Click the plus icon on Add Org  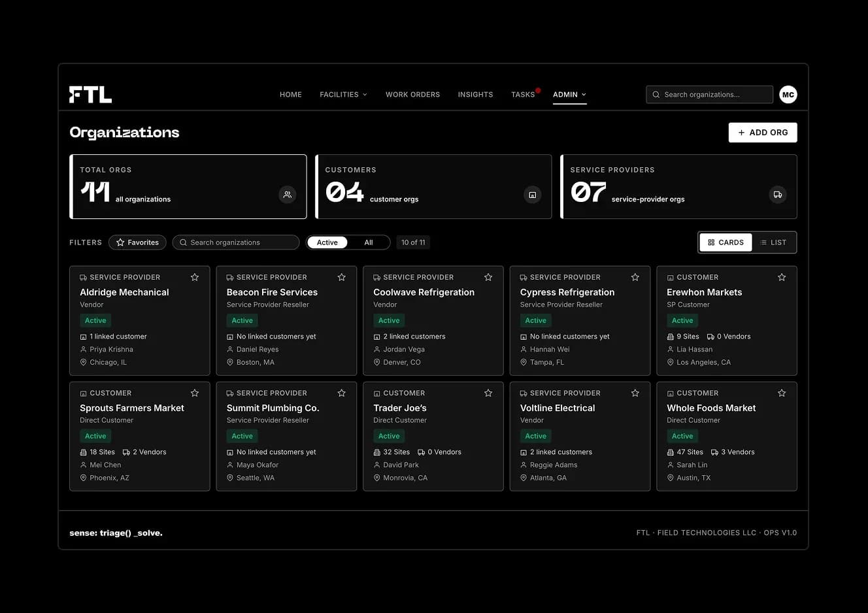click(x=741, y=133)
